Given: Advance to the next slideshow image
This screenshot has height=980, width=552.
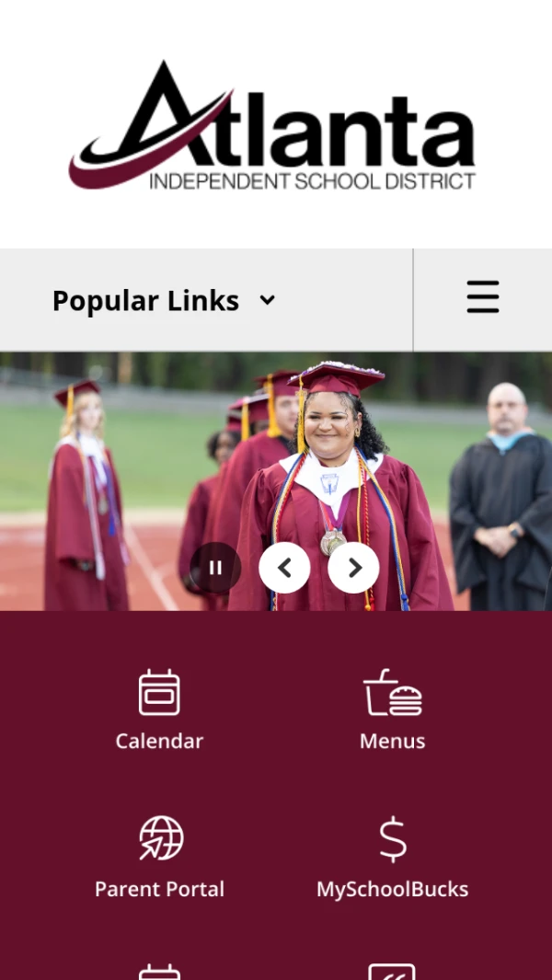Looking at the screenshot, I should coord(354,568).
